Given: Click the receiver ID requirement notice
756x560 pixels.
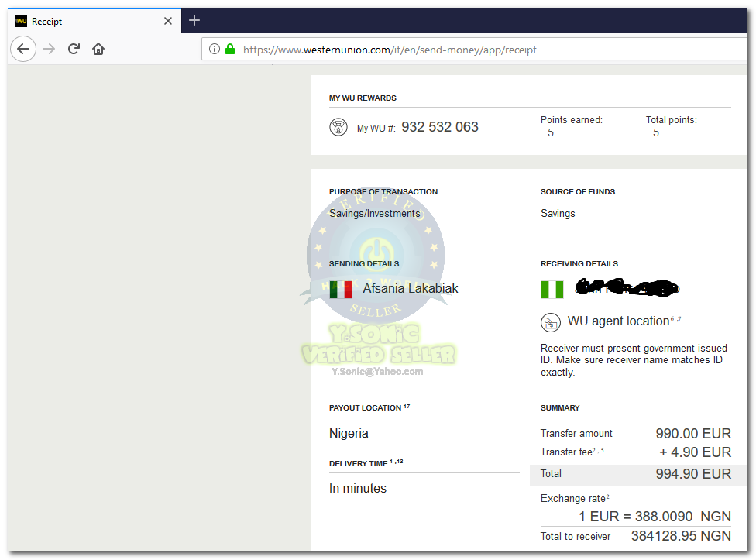Looking at the screenshot, I should pyautogui.click(x=634, y=360).
